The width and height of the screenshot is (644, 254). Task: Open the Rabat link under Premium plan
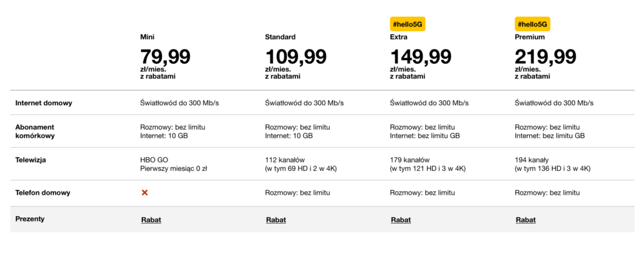coord(526,220)
